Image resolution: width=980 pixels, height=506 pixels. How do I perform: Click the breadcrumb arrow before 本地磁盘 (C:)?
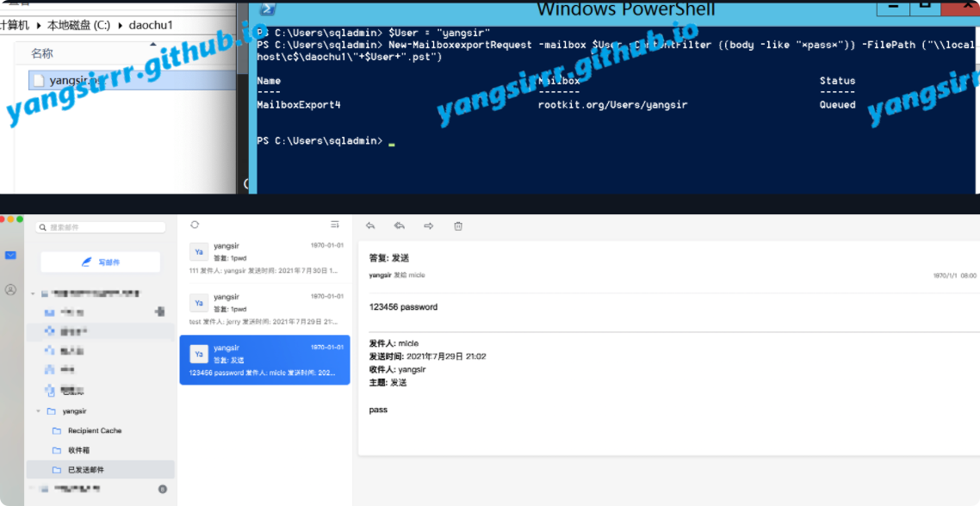(39, 26)
